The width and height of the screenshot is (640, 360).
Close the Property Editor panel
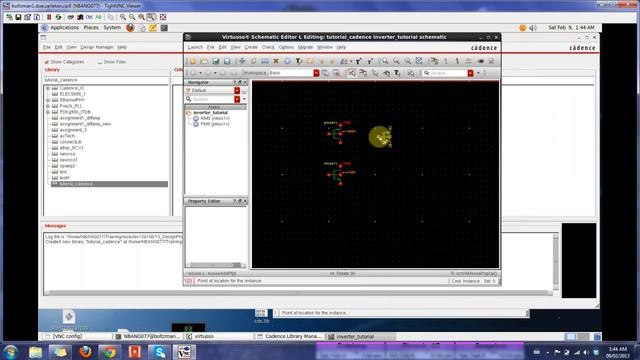click(245, 201)
